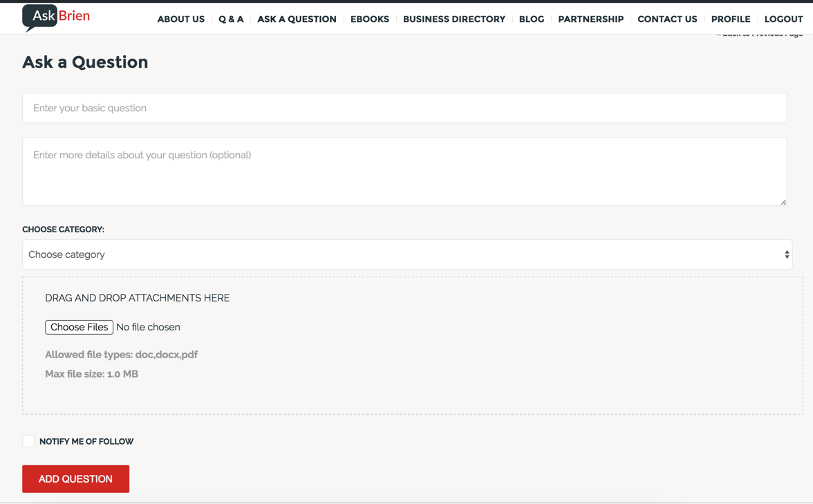813x504 pixels.
Task: Go to the Partnership page
Action: tap(590, 19)
